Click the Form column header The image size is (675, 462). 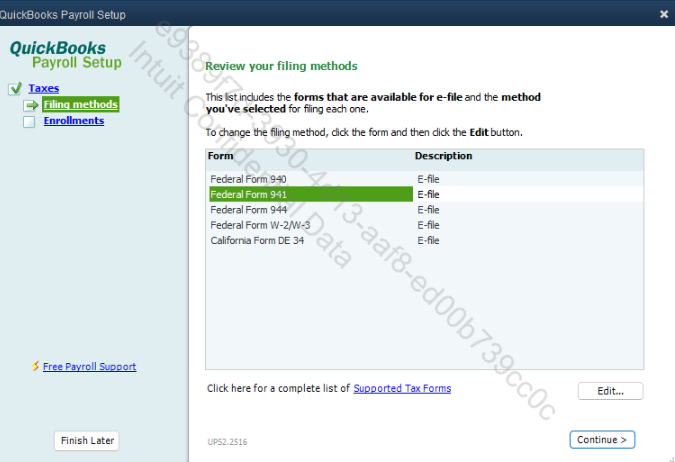(220, 156)
